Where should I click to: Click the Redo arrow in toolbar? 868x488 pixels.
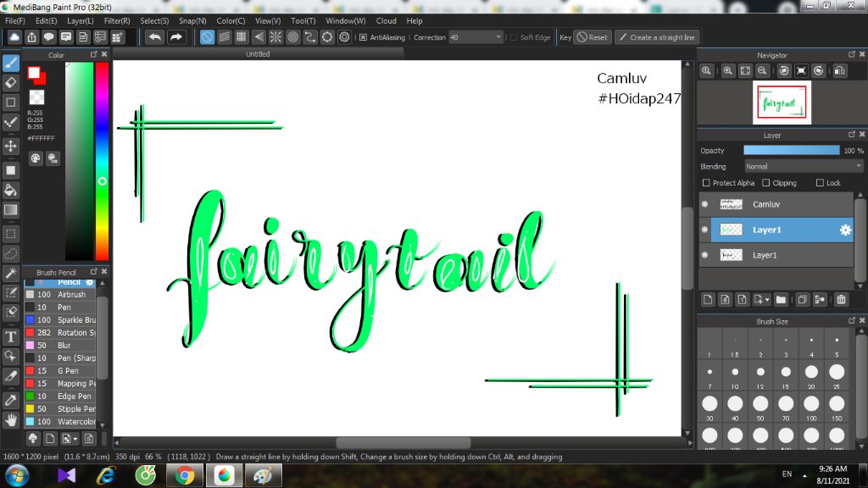point(175,37)
